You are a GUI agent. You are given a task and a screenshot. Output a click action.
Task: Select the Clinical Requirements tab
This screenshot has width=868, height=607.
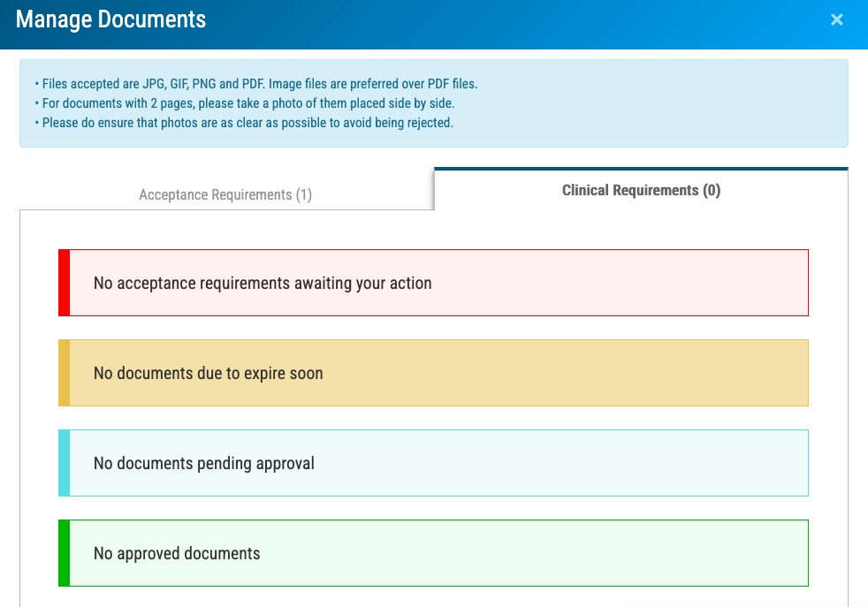point(641,190)
